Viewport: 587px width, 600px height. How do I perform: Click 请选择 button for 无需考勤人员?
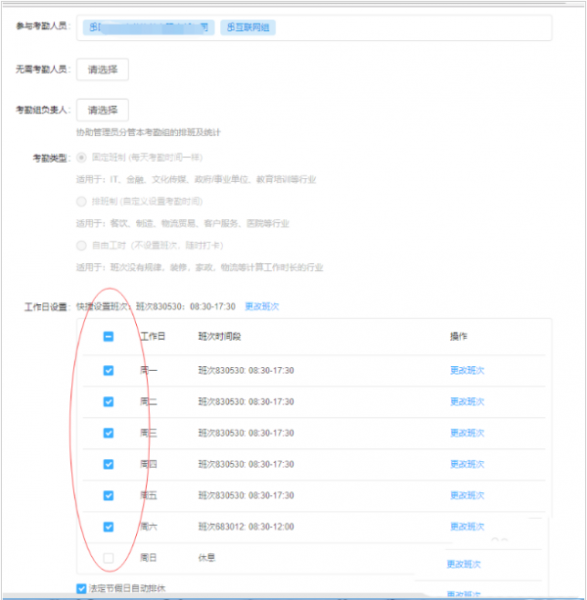(103, 70)
